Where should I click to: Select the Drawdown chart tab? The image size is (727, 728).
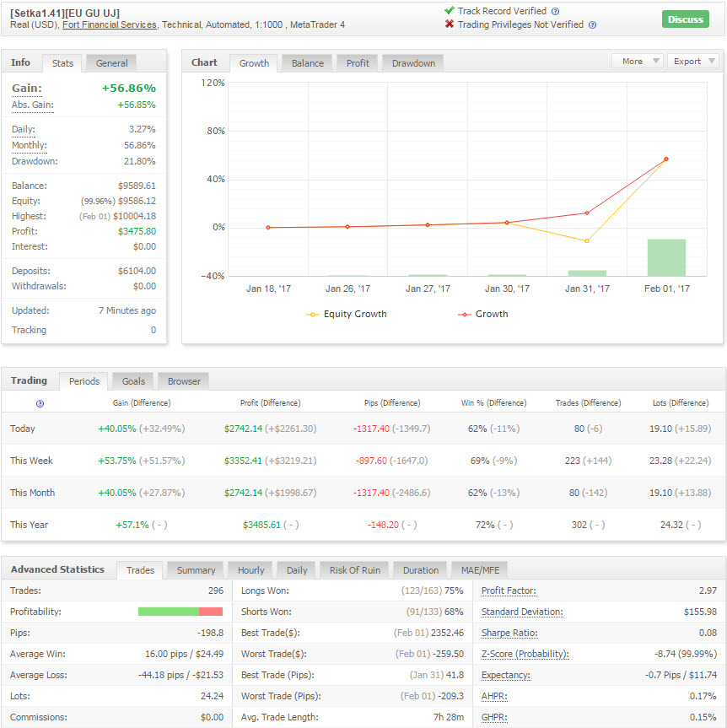(413, 63)
